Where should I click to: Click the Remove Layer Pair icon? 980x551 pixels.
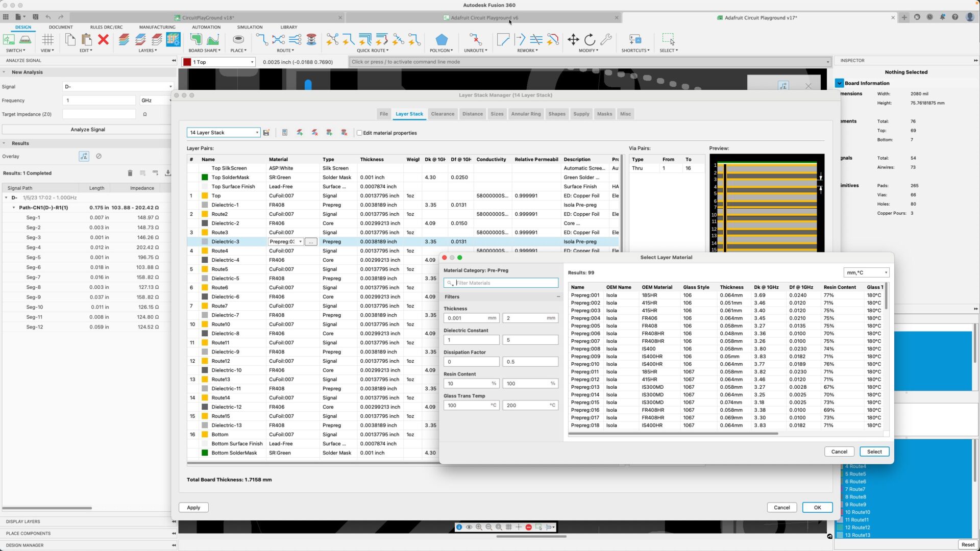(x=314, y=133)
